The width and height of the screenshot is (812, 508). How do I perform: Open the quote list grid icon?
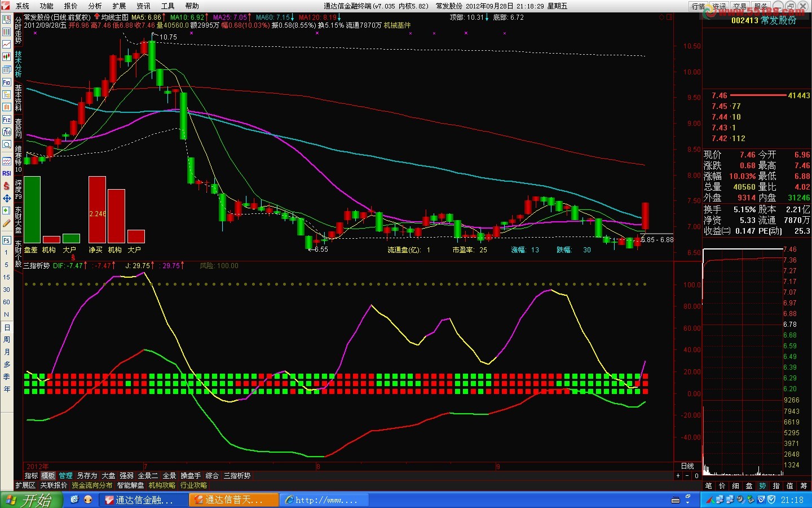[7, 32]
